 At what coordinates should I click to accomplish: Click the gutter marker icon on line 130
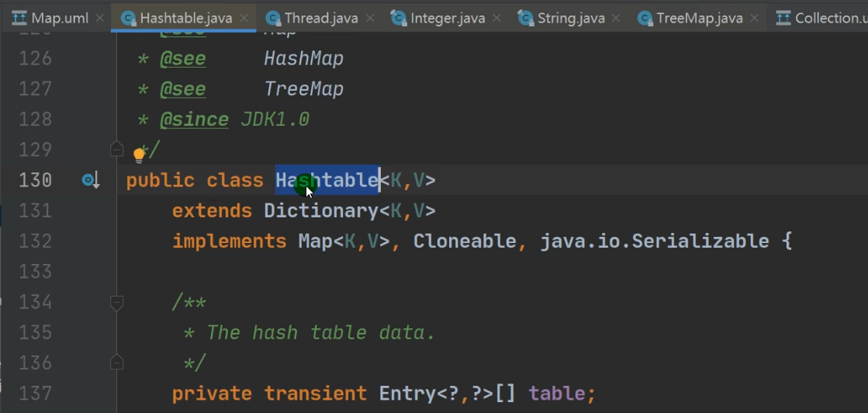click(x=90, y=181)
